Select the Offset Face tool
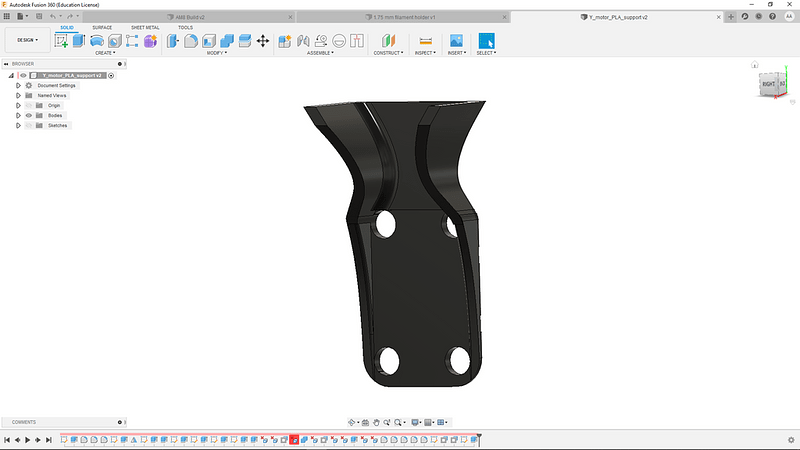The width and height of the screenshot is (800, 450). point(245,41)
